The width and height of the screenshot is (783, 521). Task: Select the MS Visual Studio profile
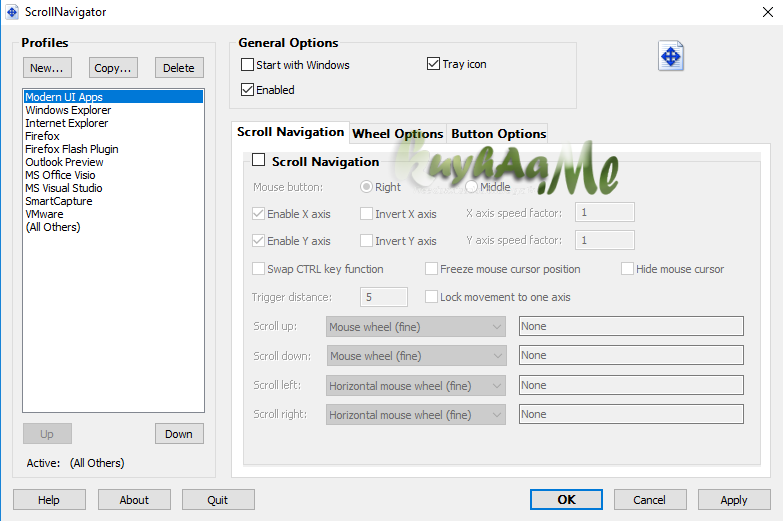[x=113, y=188]
